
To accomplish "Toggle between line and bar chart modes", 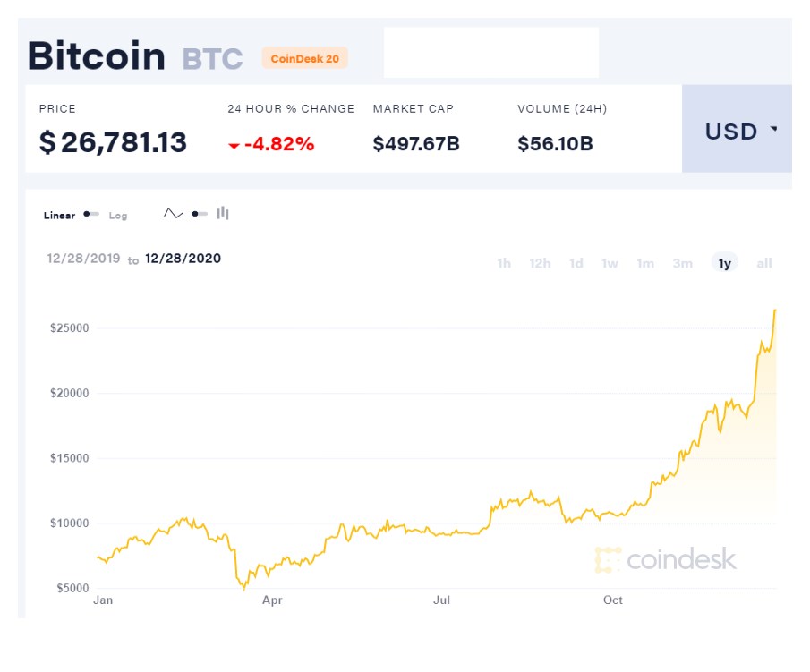I will point(199,213).
